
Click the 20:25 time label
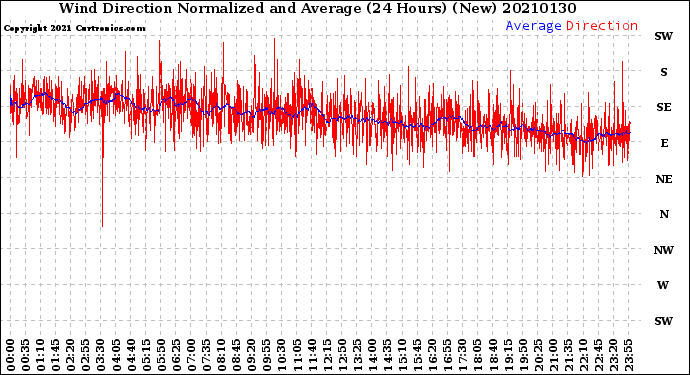[537, 355]
